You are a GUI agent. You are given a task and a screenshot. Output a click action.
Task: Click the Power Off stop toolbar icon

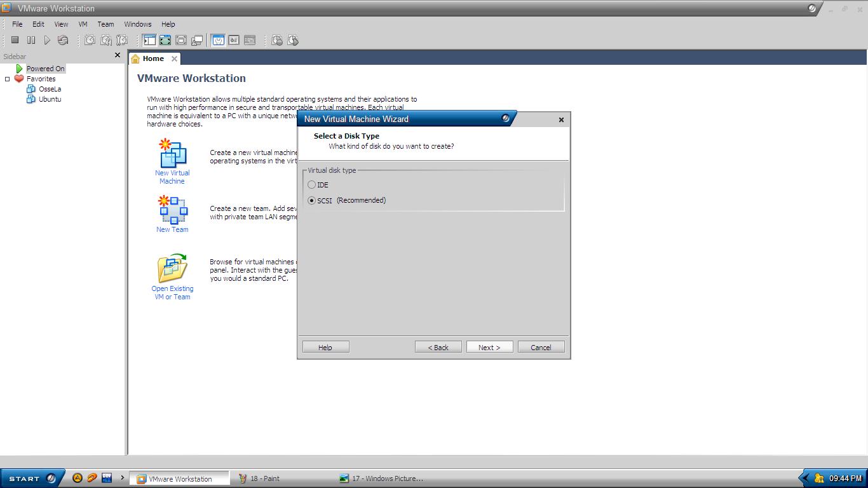(x=15, y=40)
